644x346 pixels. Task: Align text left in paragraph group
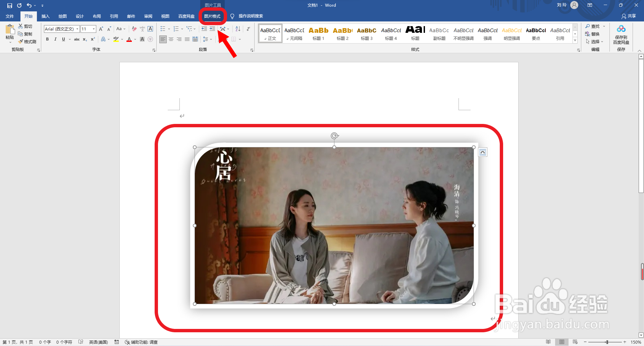(163, 39)
